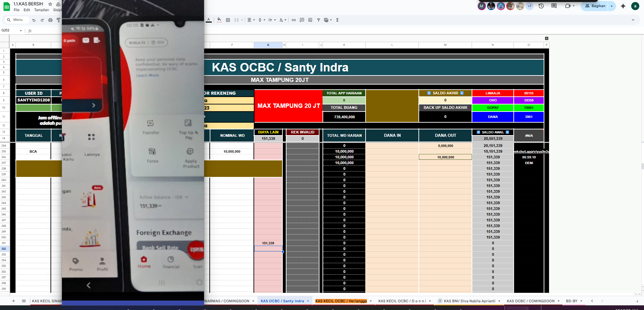Open the KAS OCBC / Santy Indra tab menu arrow
This screenshot has width=644, height=310.
(x=308, y=301)
